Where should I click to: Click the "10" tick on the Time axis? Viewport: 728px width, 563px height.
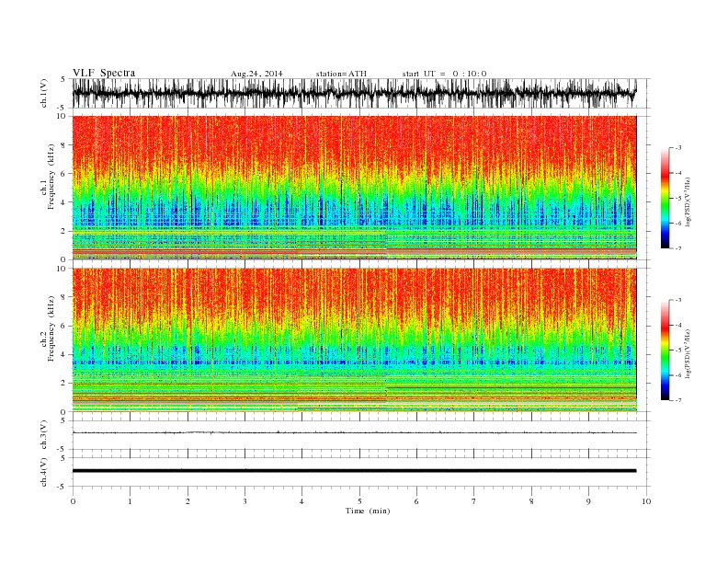point(646,501)
